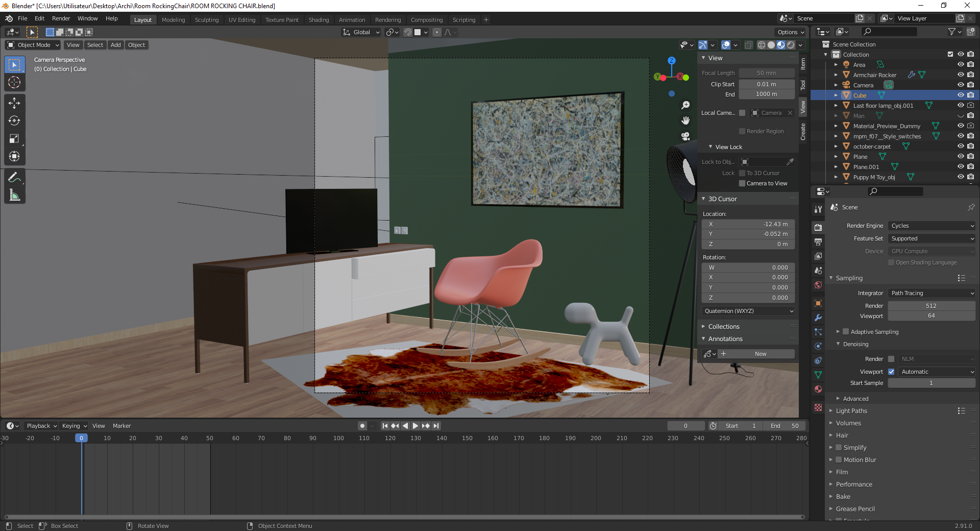Image resolution: width=980 pixels, height=531 pixels.
Task: Enable Camera to View lock
Action: (742, 183)
